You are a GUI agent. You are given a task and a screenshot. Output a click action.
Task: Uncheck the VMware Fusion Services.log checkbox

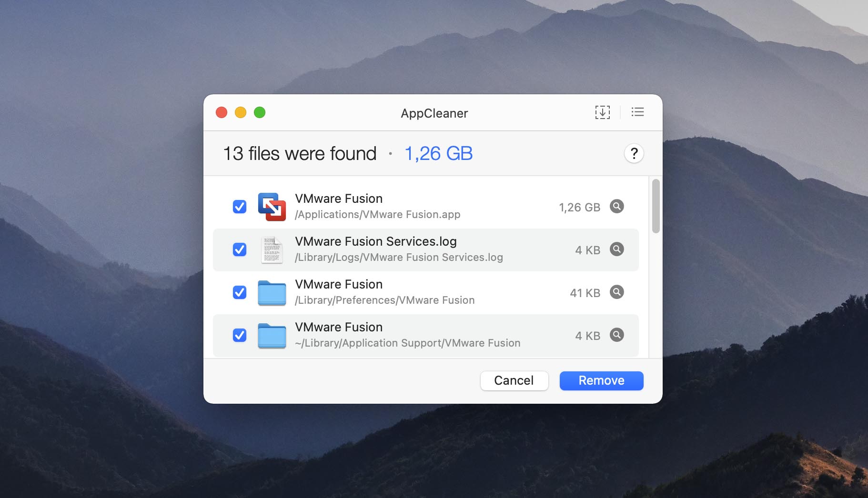(x=240, y=249)
